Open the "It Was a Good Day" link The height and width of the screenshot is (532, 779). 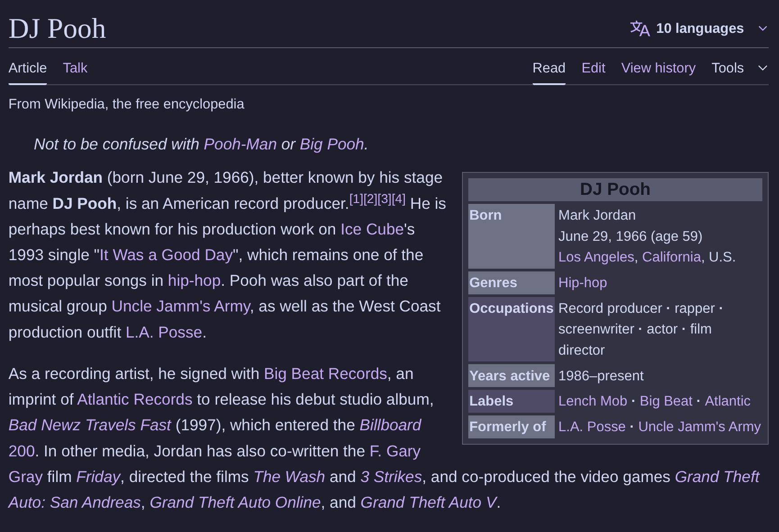[166, 255]
